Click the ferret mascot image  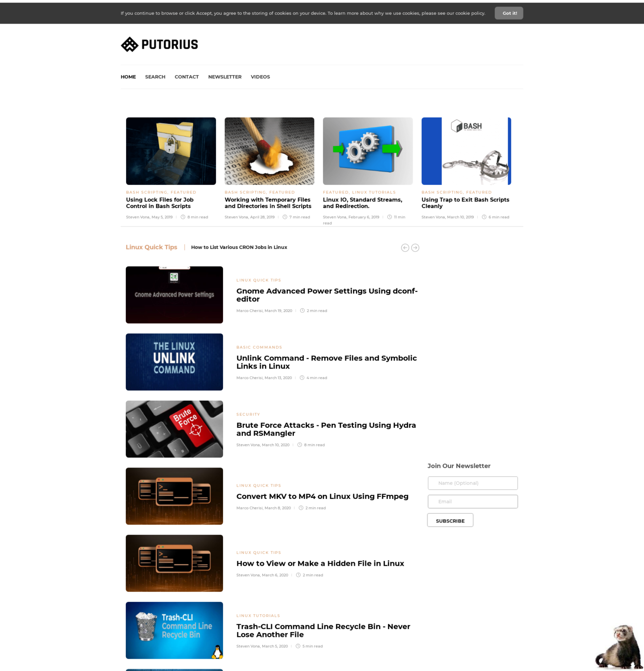[x=619, y=647]
